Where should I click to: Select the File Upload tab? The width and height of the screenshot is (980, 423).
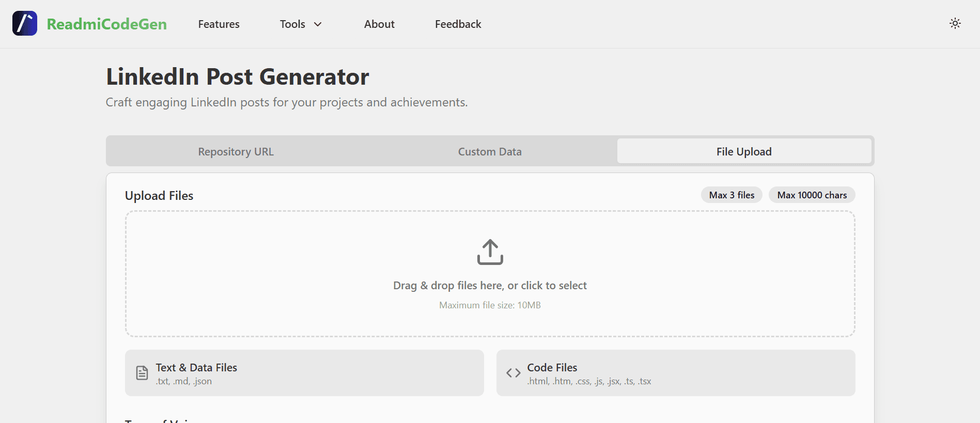[x=744, y=151]
